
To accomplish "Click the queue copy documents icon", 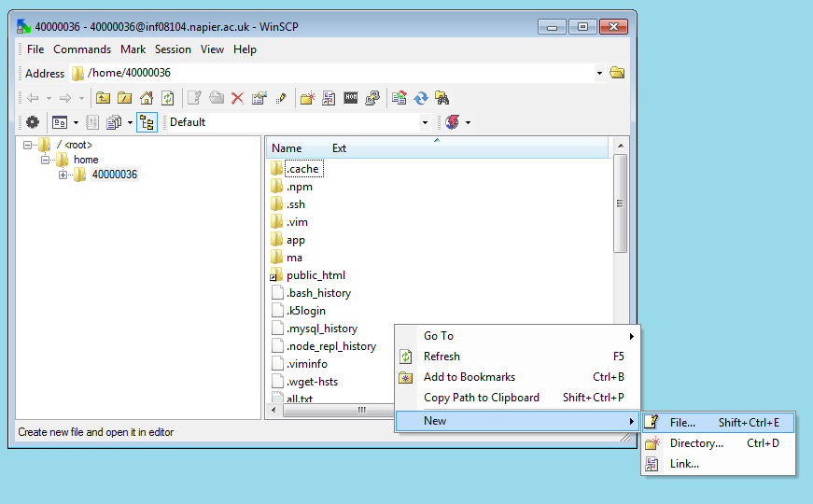I will click(x=114, y=122).
